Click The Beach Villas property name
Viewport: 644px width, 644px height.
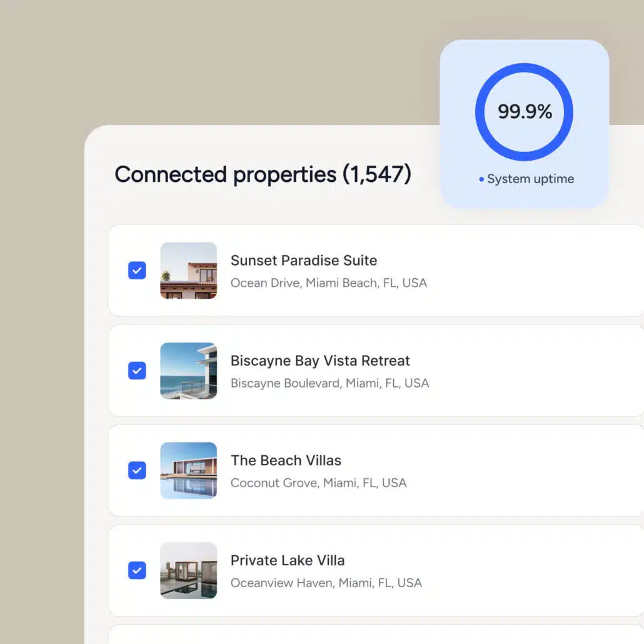click(286, 460)
